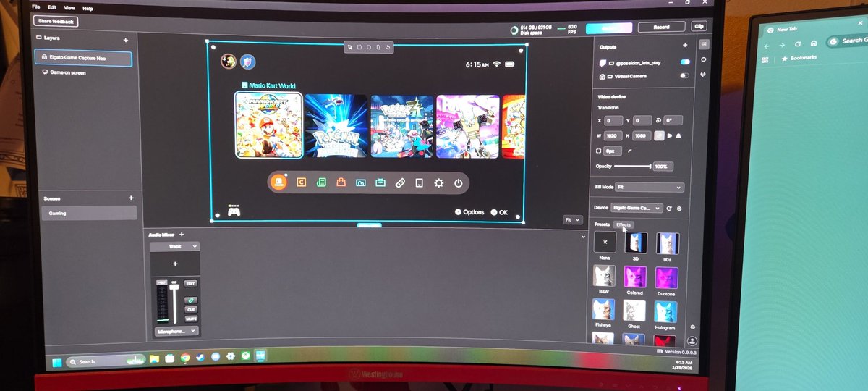Open the Help menu
Viewport: 868px width, 391px height.
pos(88,9)
